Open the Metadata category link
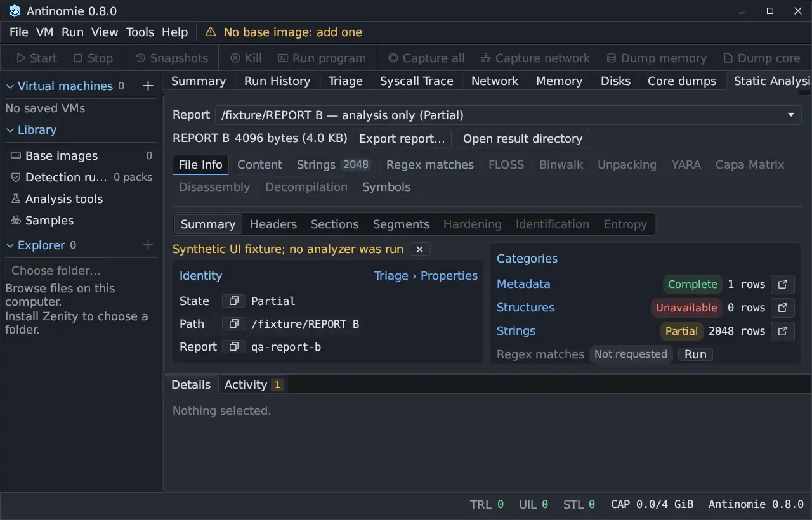The width and height of the screenshot is (812, 520). pos(523,284)
